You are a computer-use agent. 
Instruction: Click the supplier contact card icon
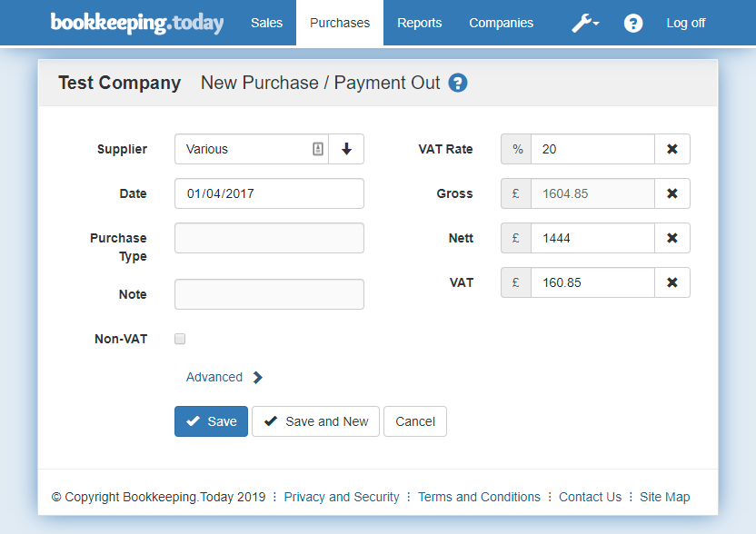318,149
